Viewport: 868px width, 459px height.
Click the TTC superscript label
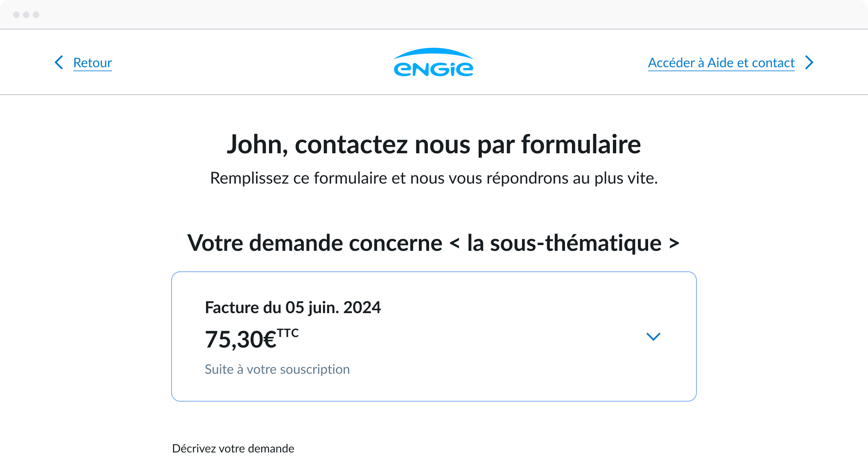(x=288, y=333)
